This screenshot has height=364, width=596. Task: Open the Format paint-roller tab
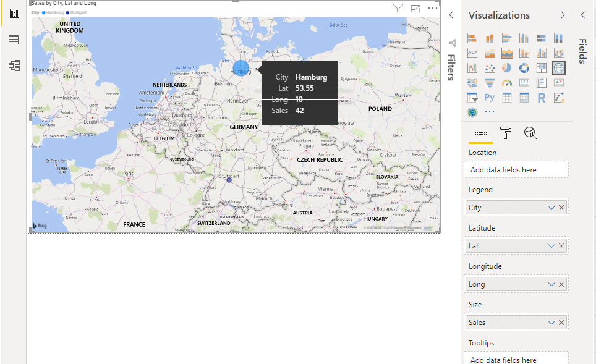coord(506,133)
